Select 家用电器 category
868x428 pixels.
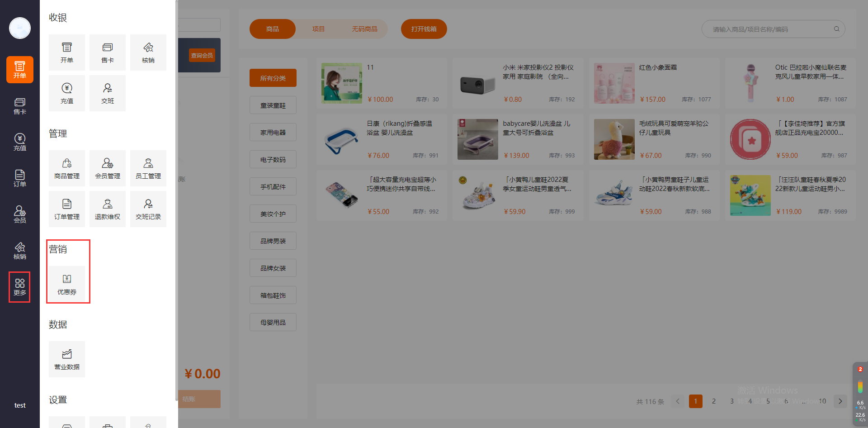click(x=273, y=132)
